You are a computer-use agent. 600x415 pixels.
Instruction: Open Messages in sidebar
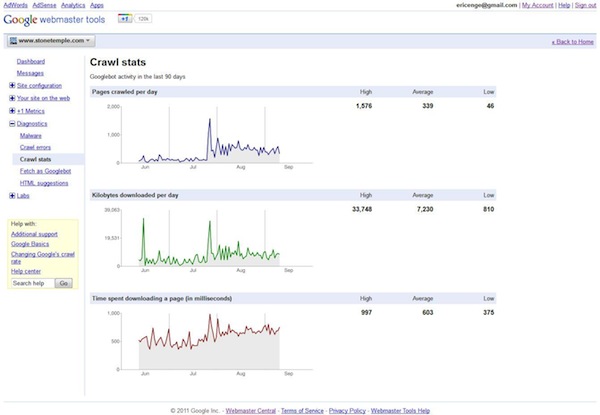[30, 73]
